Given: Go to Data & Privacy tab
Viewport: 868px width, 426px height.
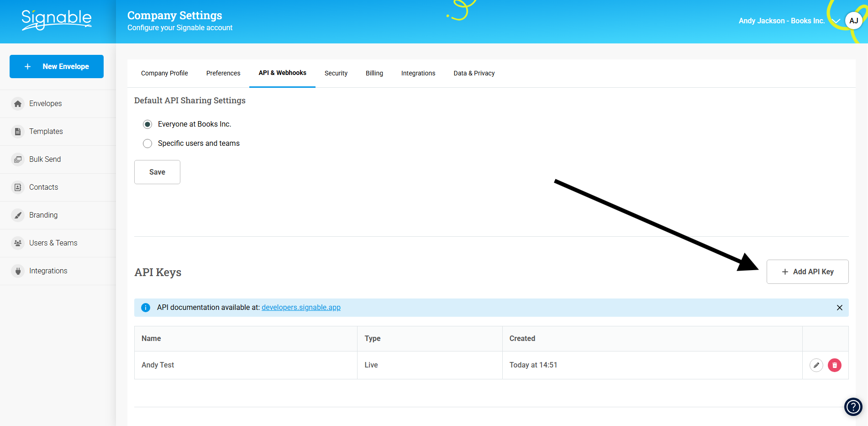Looking at the screenshot, I should coord(473,73).
